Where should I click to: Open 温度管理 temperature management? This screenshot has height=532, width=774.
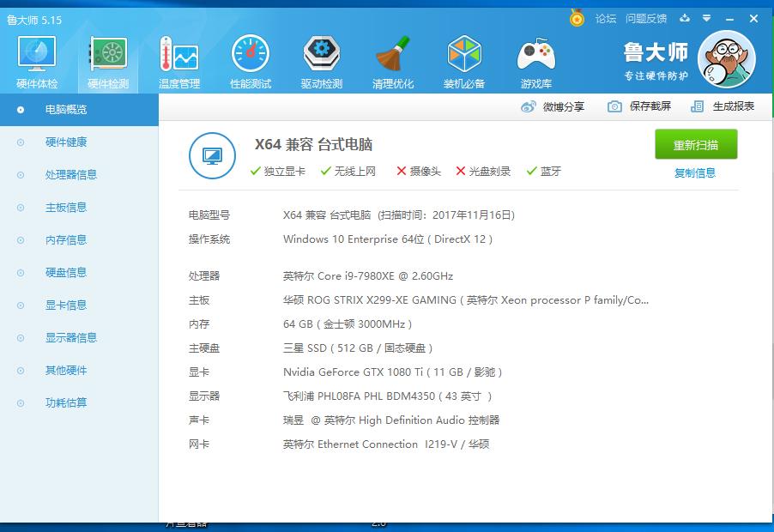coord(178,62)
